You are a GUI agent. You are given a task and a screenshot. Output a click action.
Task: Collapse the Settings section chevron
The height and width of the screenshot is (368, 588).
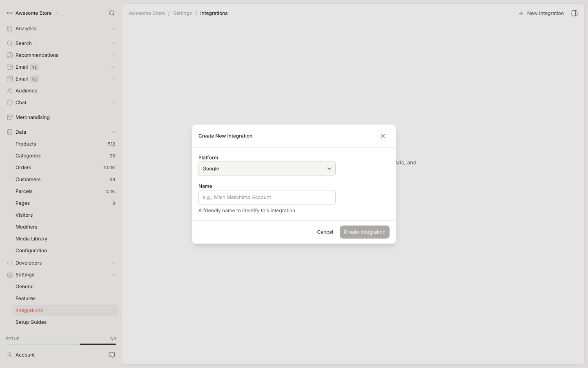point(114,275)
